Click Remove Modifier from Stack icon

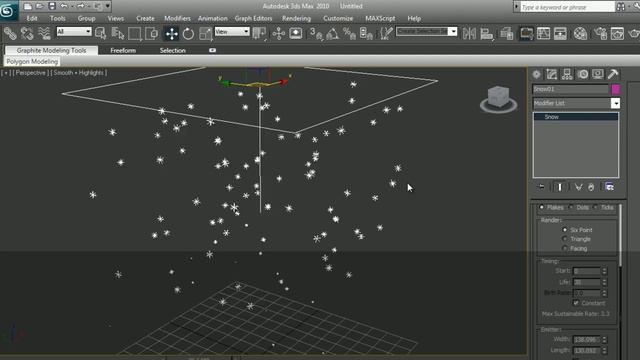click(591, 187)
